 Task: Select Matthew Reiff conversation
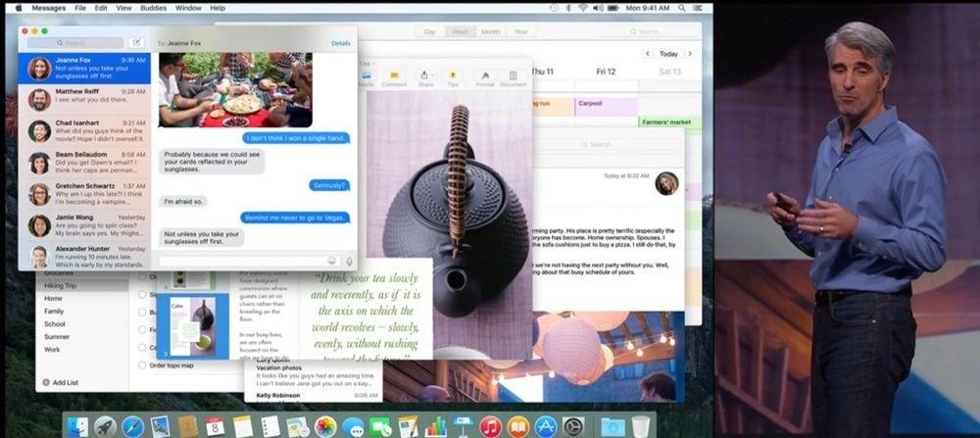[84, 99]
